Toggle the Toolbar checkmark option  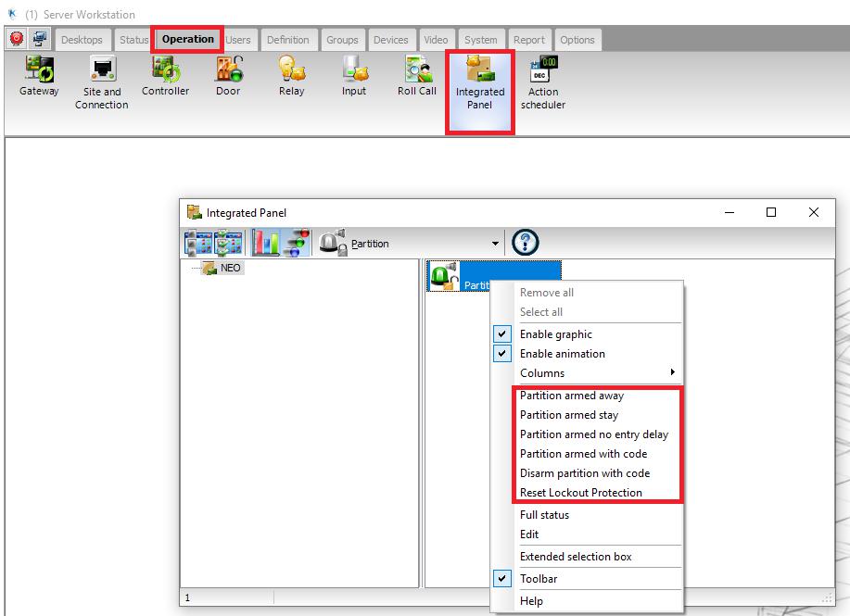tap(539, 579)
